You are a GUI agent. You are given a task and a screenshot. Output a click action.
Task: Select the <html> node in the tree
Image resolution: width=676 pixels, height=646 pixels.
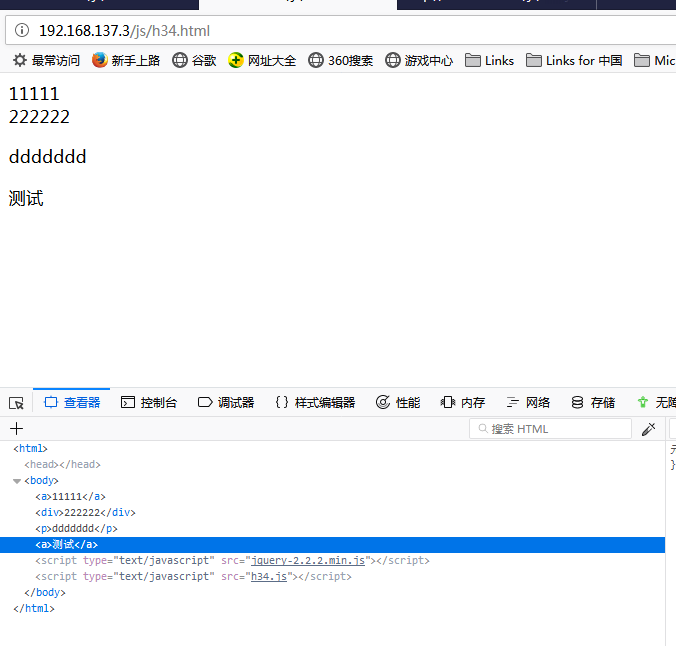30,448
